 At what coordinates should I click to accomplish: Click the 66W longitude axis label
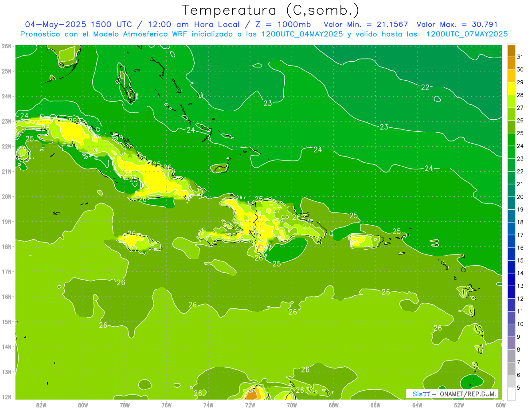pyautogui.click(x=376, y=405)
